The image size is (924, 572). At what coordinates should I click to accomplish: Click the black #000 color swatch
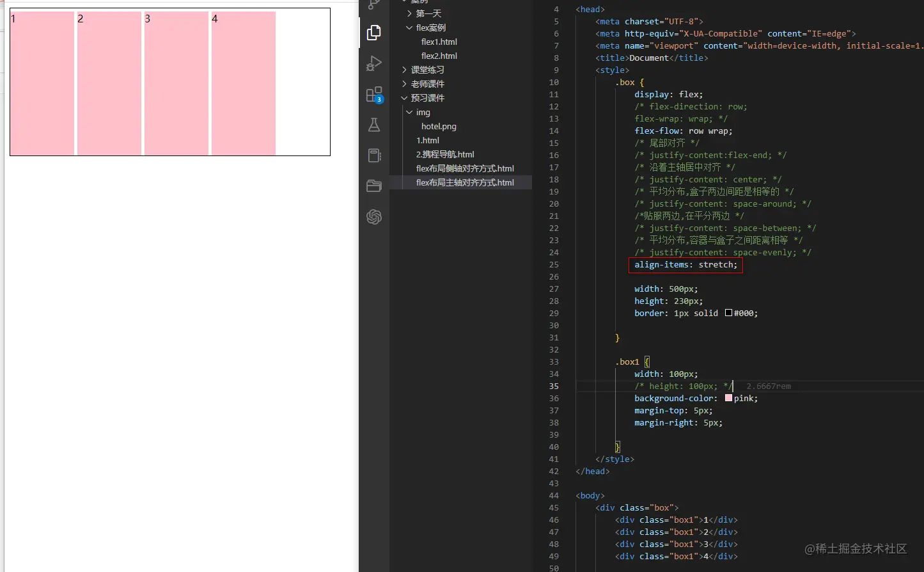point(728,313)
